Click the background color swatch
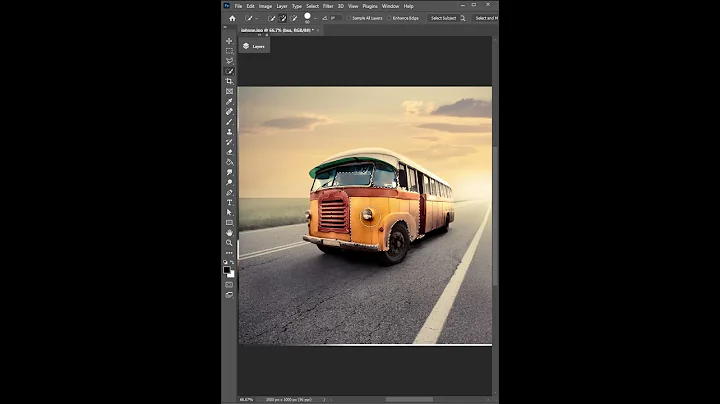Screen dimensions: 720x404 (x=232, y=275)
